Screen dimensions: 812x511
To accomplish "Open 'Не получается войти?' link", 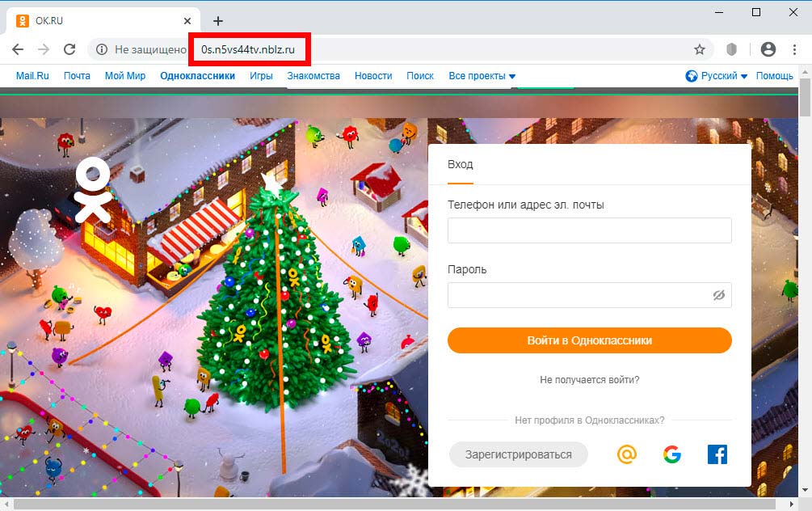I will (x=589, y=380).
